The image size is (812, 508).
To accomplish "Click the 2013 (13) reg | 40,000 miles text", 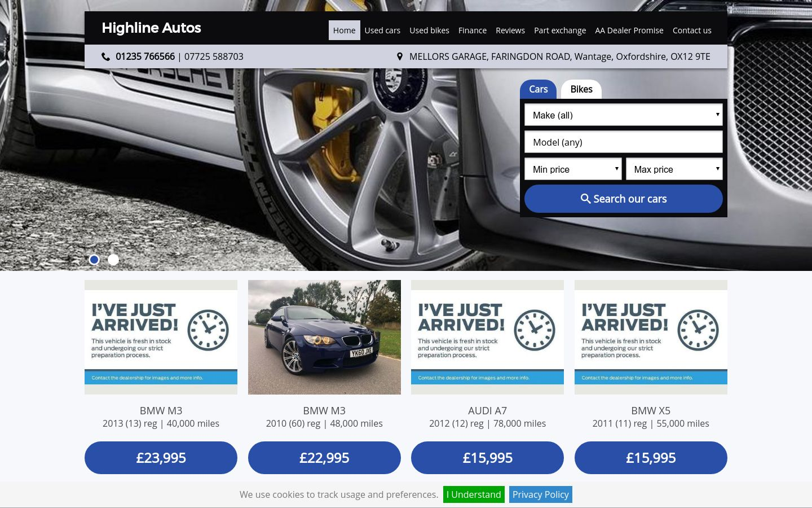I will click(161, 423).
